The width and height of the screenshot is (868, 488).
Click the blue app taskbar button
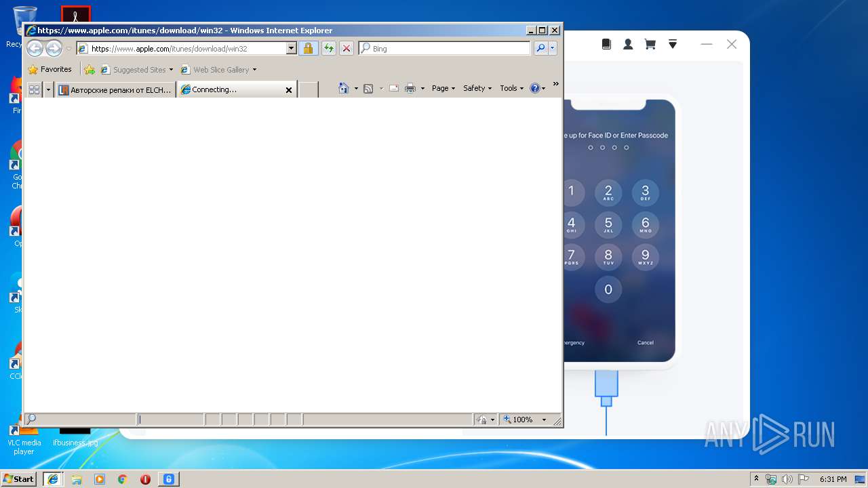(169, 479)
